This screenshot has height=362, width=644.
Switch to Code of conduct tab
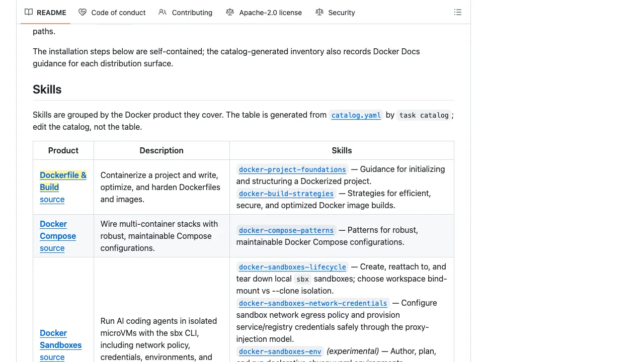tap(112, 12)
